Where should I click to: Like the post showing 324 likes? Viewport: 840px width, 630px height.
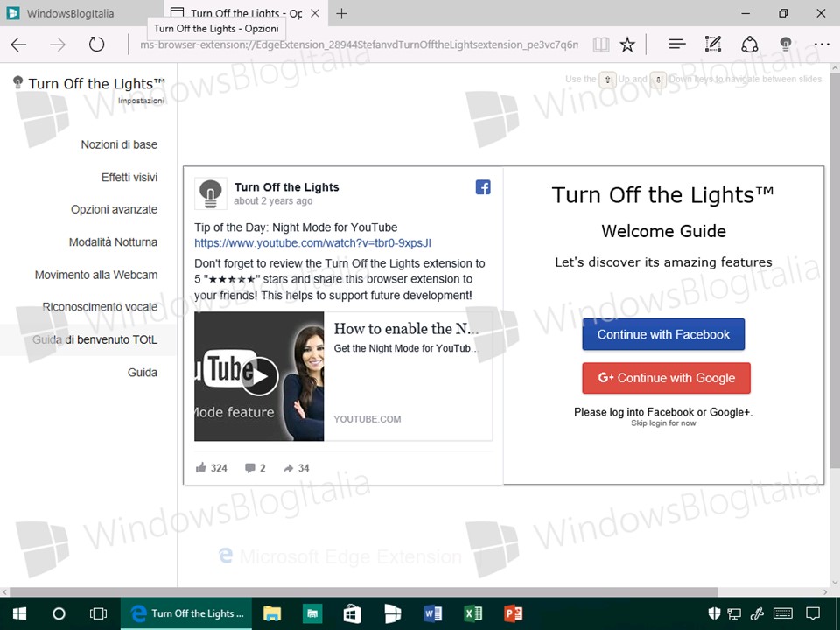(x=211, y=468)
